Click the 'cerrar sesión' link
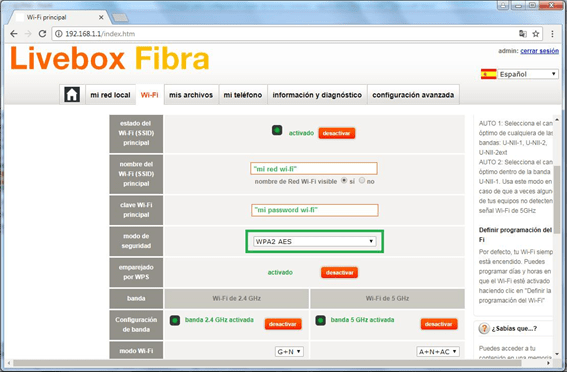This screenshot has width=567, height=372. [x=540, y=51]
